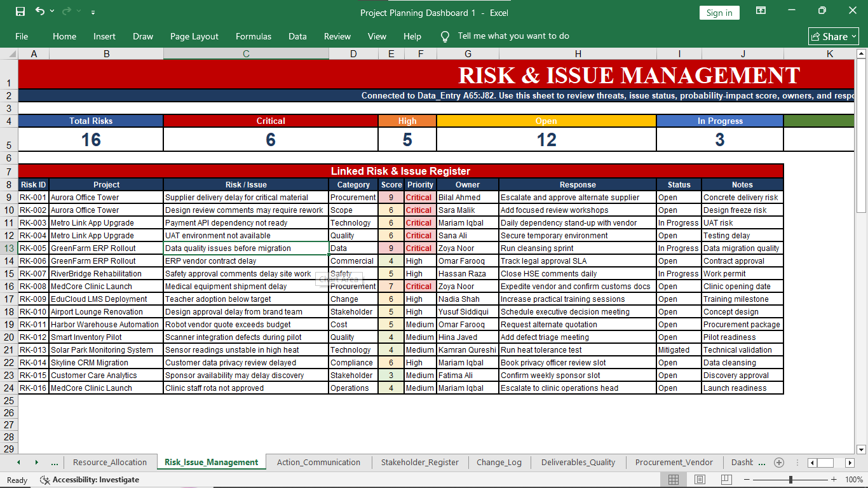This screenshot has height=488, width=868.
Task: Select 'Skyline CRM Migration' project cell
Action: click(x=106, y=362)
